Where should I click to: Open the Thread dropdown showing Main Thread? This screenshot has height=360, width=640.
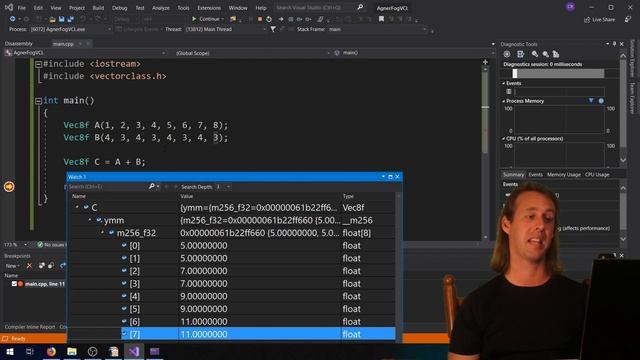coord(225,29)
